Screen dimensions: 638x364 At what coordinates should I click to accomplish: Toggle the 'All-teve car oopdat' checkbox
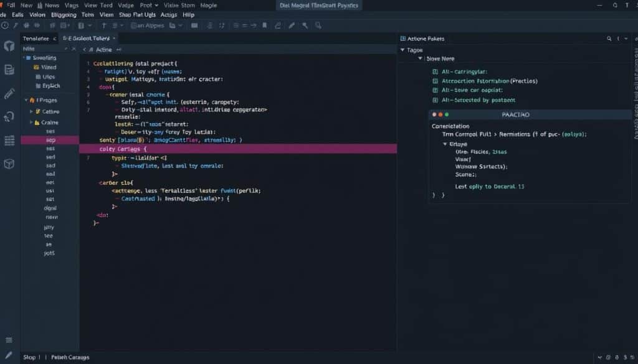435,90
